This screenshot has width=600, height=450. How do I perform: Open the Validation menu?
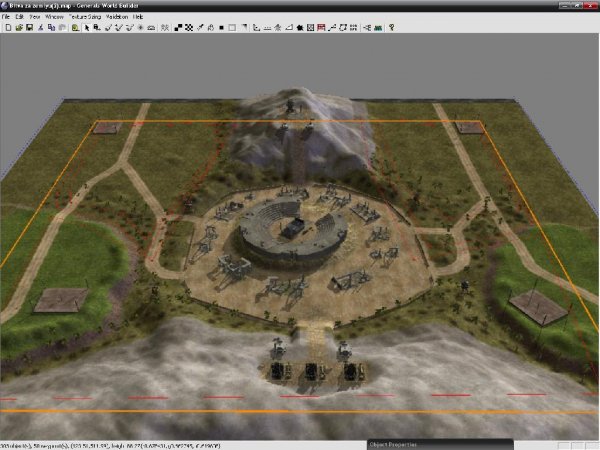pyautogui.click(x=119, y=17)
